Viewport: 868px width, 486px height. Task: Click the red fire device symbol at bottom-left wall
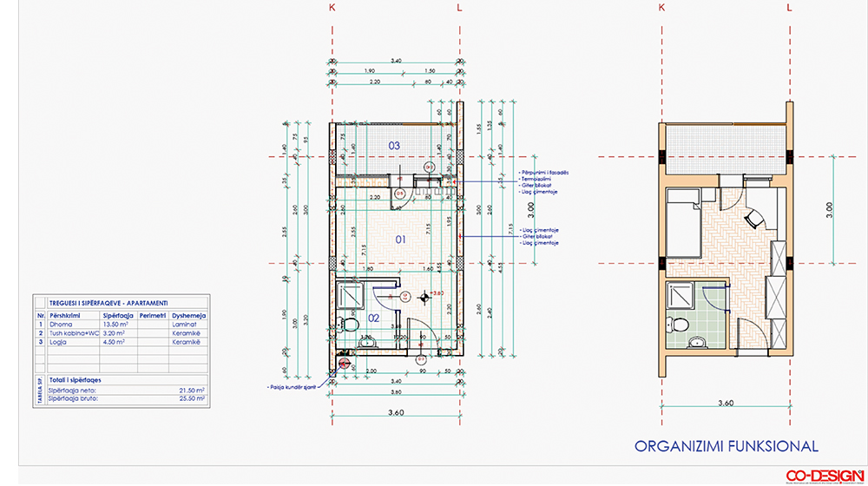[x=344, y=364]
